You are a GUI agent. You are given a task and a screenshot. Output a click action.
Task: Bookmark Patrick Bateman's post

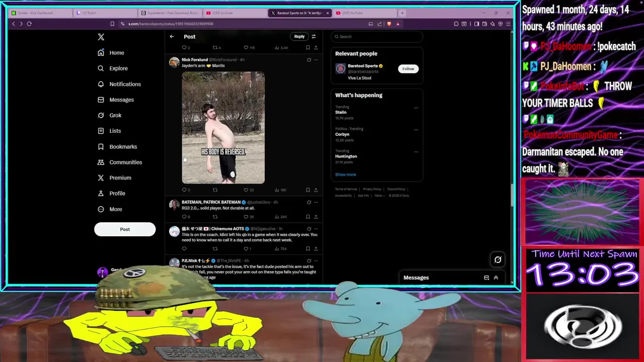(x=308, y=217)
